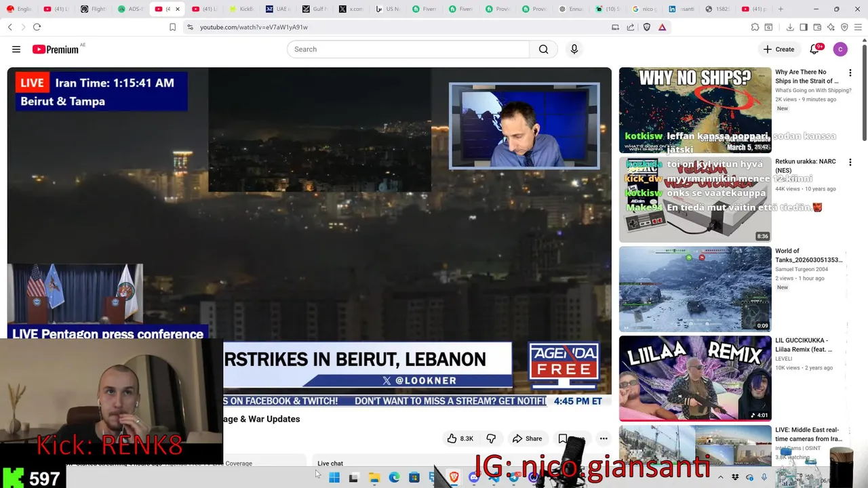
Task: Open Dropbox in the system tray
Action: click(735, 478)
